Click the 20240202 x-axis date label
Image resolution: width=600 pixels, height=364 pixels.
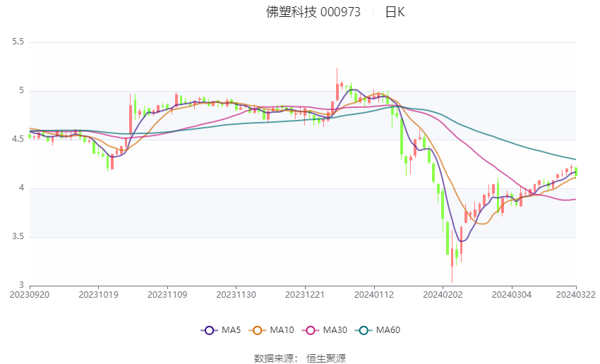coord(443,293)
